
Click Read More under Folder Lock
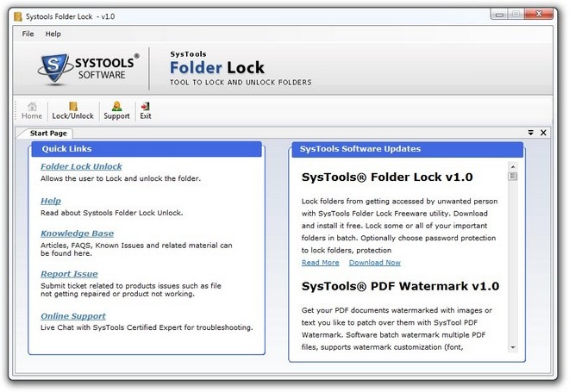321,263
